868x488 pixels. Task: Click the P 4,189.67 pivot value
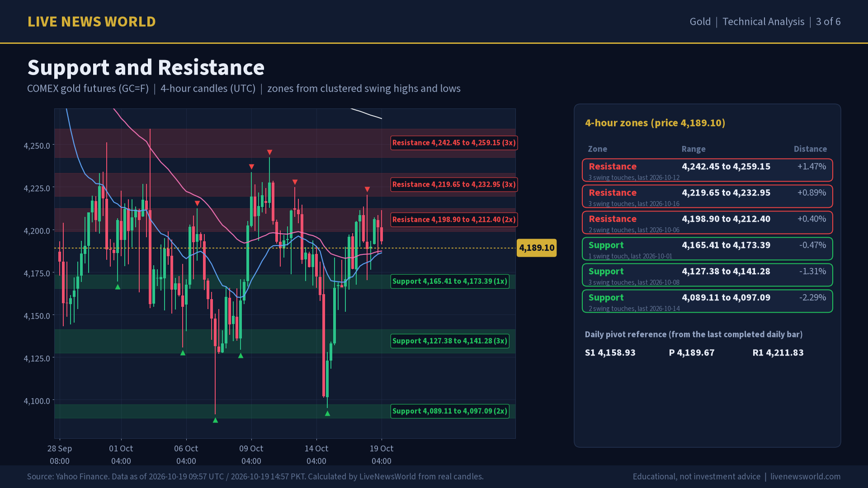click(x=692, y=352)
